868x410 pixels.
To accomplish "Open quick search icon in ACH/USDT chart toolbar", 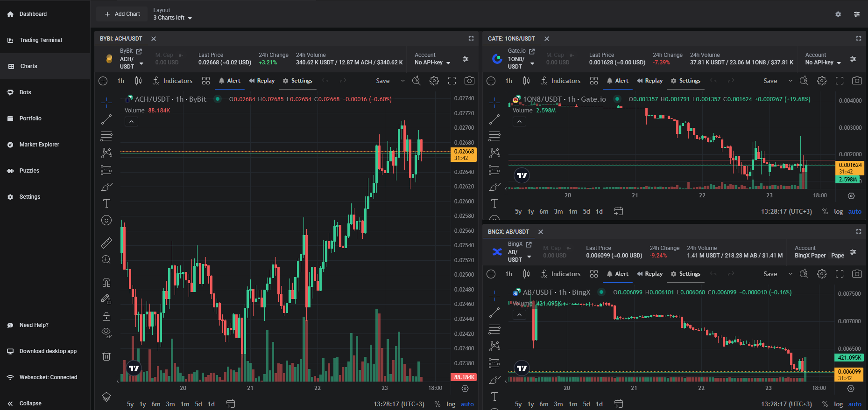I will (x=416, y=81).
